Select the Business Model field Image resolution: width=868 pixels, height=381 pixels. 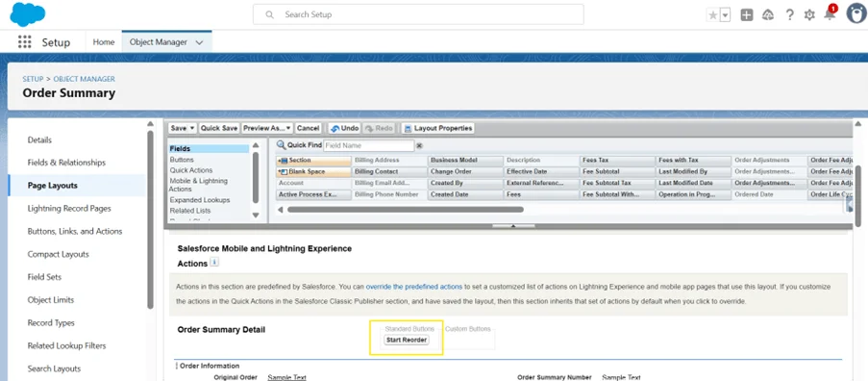pos(465,160)
